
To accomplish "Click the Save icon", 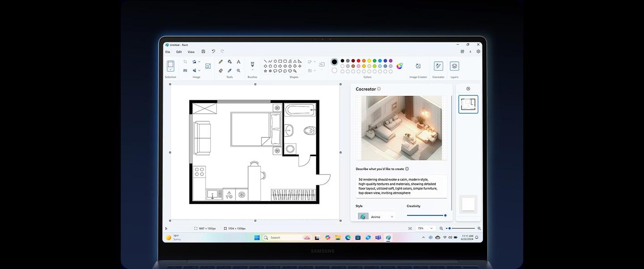I will (x=203, y=51).
